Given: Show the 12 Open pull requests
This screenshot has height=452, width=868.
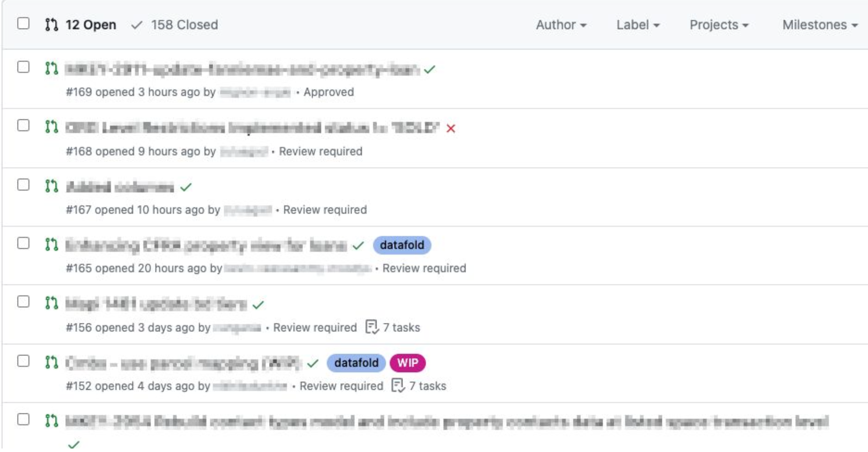Looking at the screenshot, I should 81,25.
